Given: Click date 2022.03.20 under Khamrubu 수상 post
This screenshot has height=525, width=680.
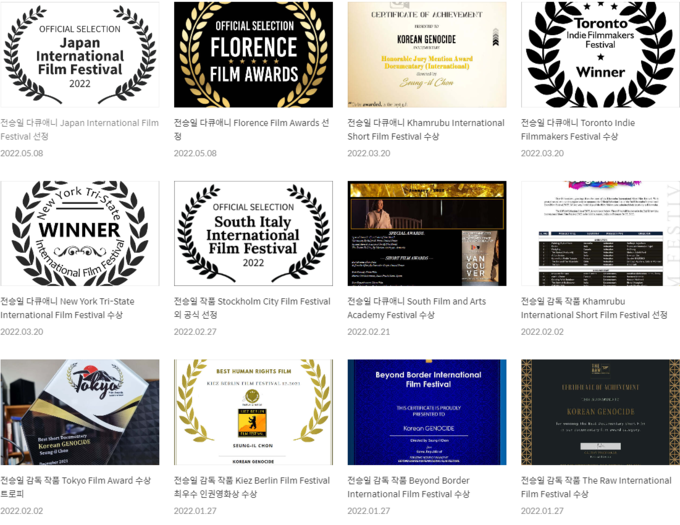Looking at the screenshot, I should point(369,153).
